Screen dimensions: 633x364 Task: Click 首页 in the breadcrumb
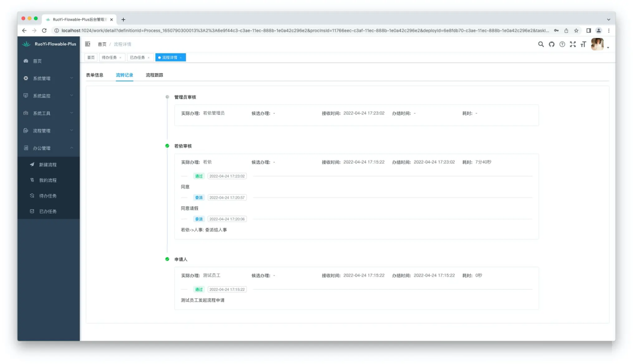coord(102,44)
